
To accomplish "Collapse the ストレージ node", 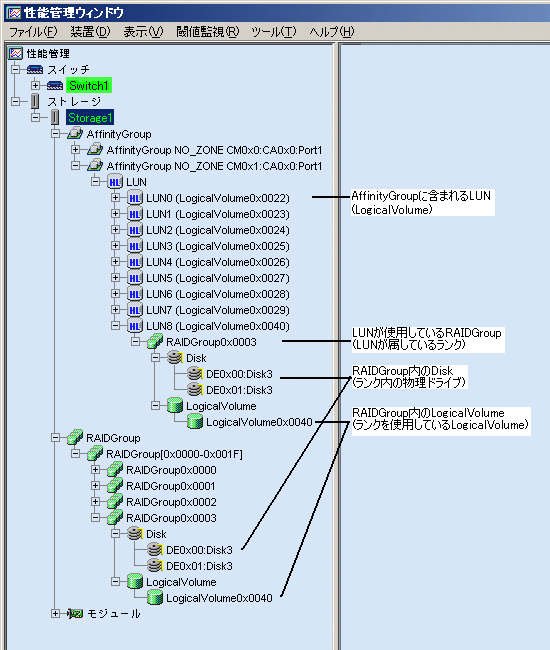I will pos(15,101).
